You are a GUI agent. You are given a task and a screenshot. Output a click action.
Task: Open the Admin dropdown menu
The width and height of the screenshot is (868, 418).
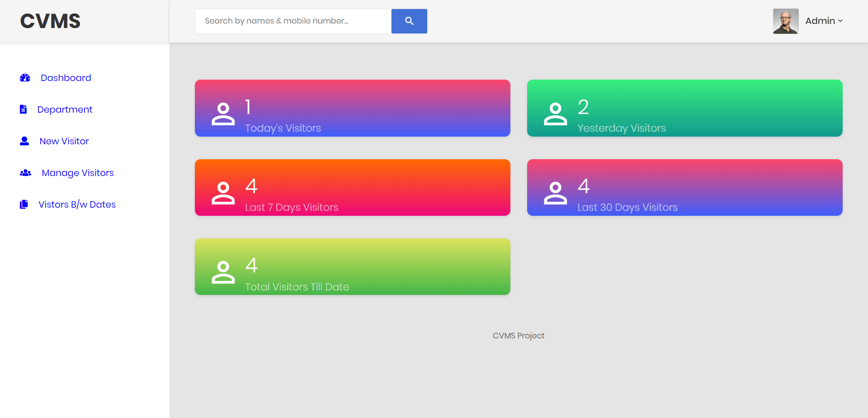(x=820, y=21)
